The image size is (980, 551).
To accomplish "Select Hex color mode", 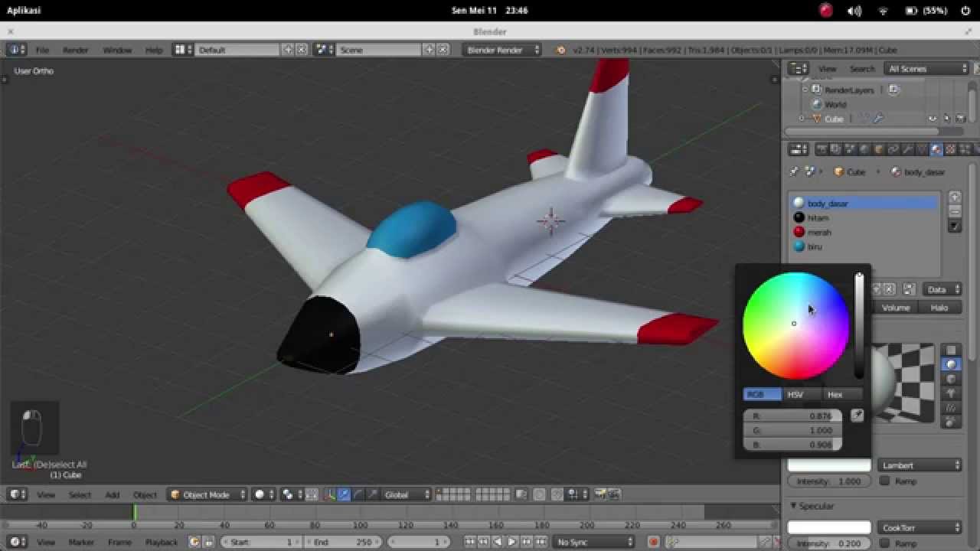I will (841, 394).
